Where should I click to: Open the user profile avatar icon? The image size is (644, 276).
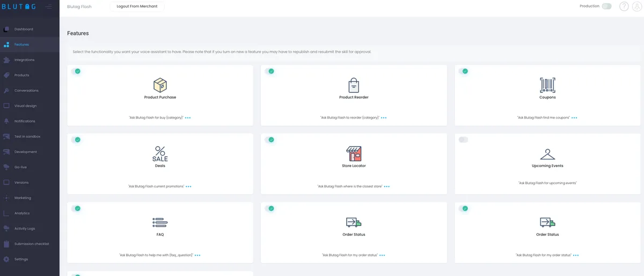pos(637,6)
